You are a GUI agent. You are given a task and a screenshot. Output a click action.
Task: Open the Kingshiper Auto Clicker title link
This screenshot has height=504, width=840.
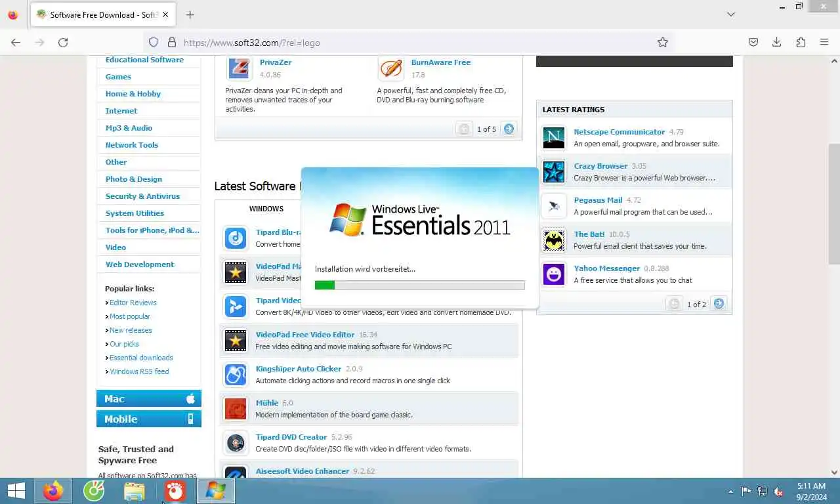pos(299,369)
